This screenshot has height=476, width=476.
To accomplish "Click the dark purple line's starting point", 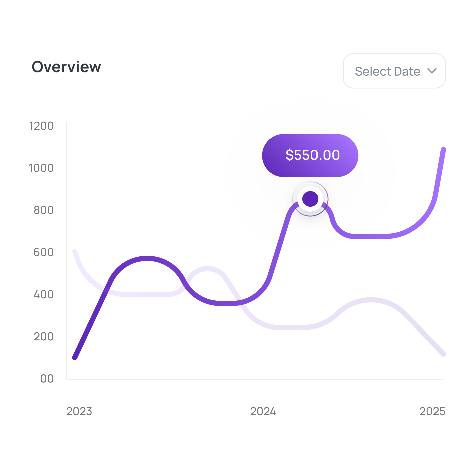I will 75,358.
